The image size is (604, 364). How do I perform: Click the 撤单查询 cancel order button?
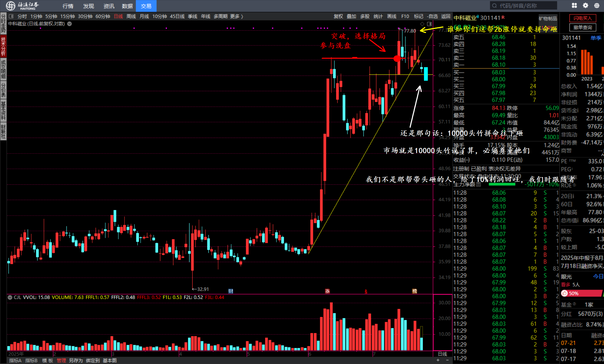pyautogui.click(x=583, y=27)
